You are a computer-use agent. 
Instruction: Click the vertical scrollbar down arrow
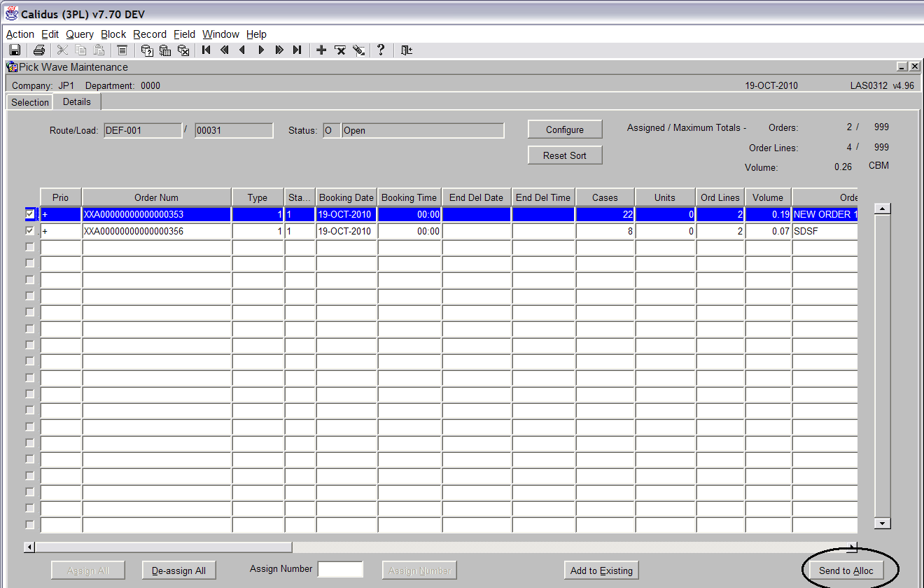pos(883,523)
